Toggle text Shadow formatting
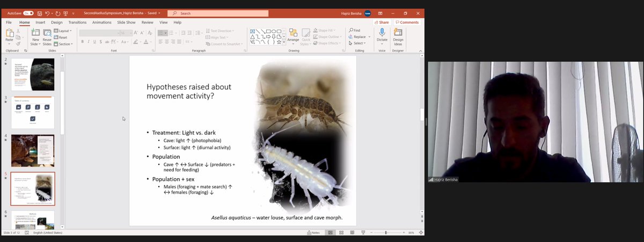The width and height of the screenshot is (644, 242). [100, 42]
